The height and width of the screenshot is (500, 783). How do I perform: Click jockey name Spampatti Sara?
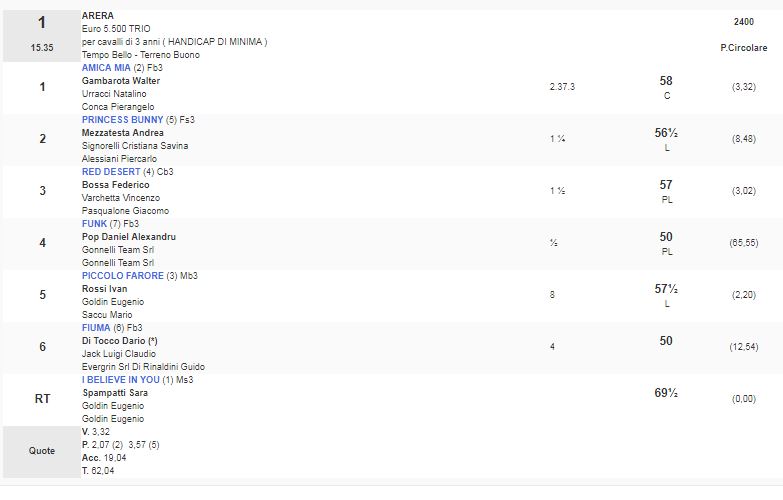click(114, 393)
